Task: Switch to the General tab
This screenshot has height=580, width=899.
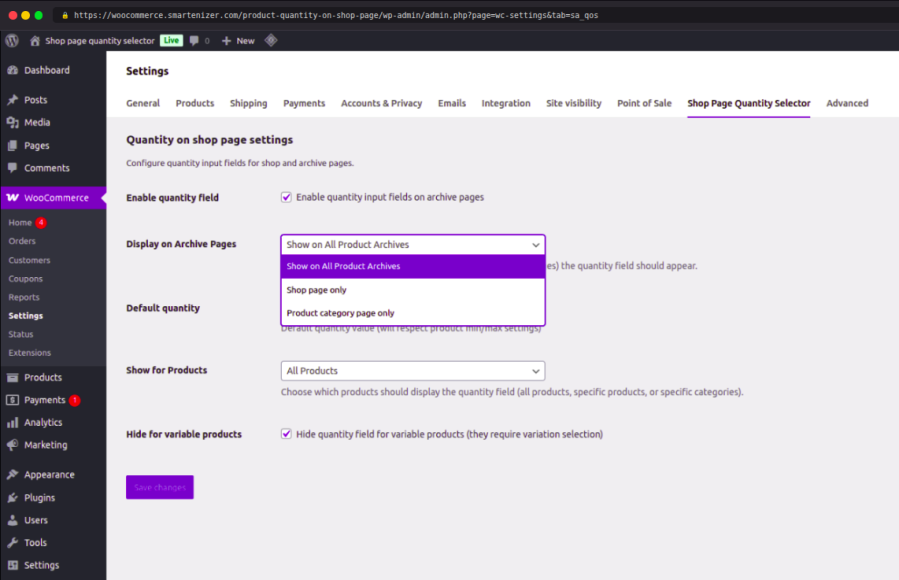Action: 143,103
